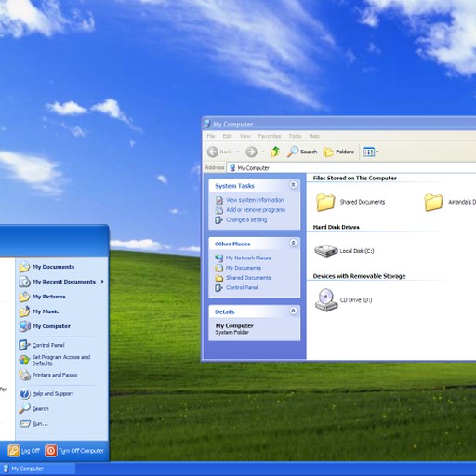This screenshot has height=476, width=476.
Task: Collapse the System Tasks panel
Action: coord(293,185)
